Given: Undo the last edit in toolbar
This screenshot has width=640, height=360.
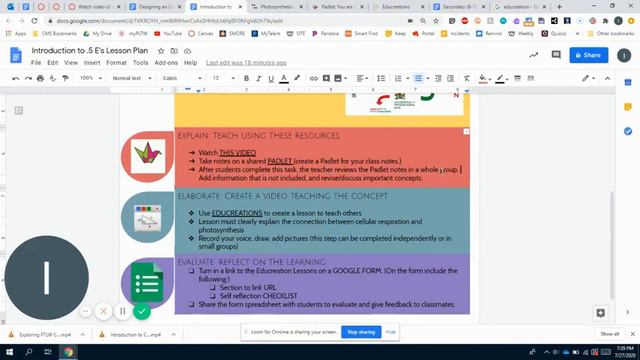Looking at the screenshot, I should tap(16, 78).
